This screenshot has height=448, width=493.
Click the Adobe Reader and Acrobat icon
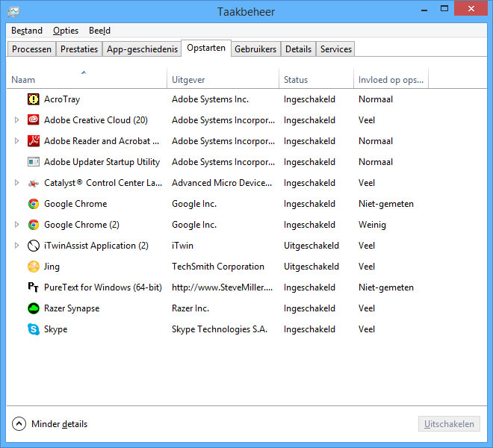34,141
